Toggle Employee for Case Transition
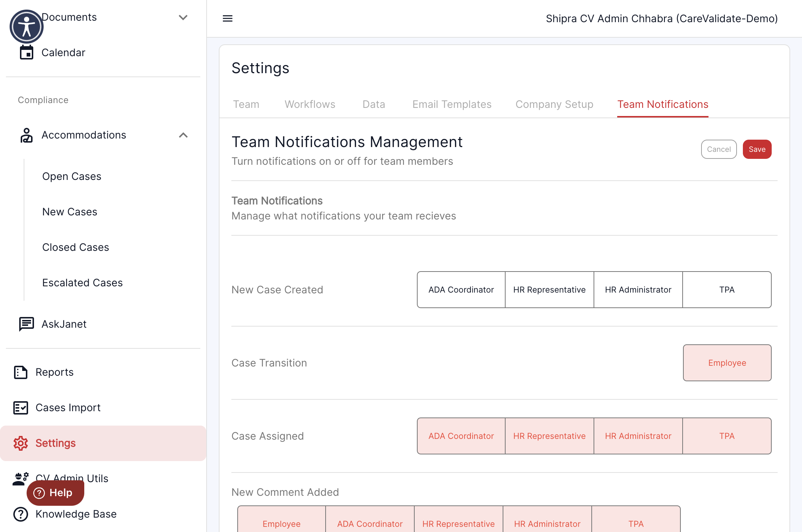Screen dimensions: 802x532 [727, 363]
